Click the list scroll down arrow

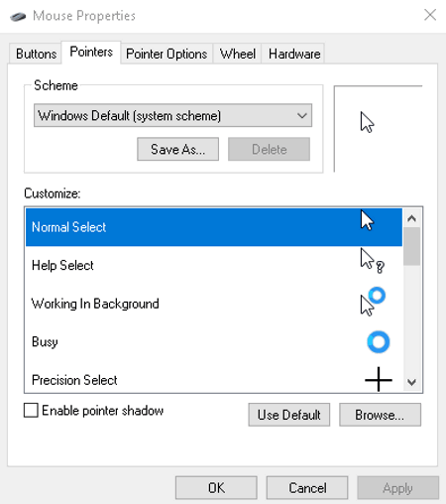pyautogui.click(x=411, y=382)
